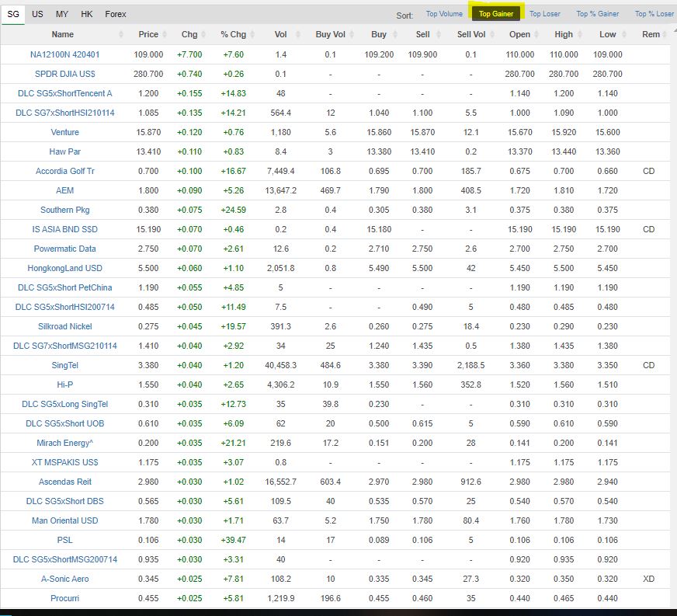The height and width of the screenshot is (616, 677).
Task: Sort table by Low column arrows
Action: pos(624,34)
